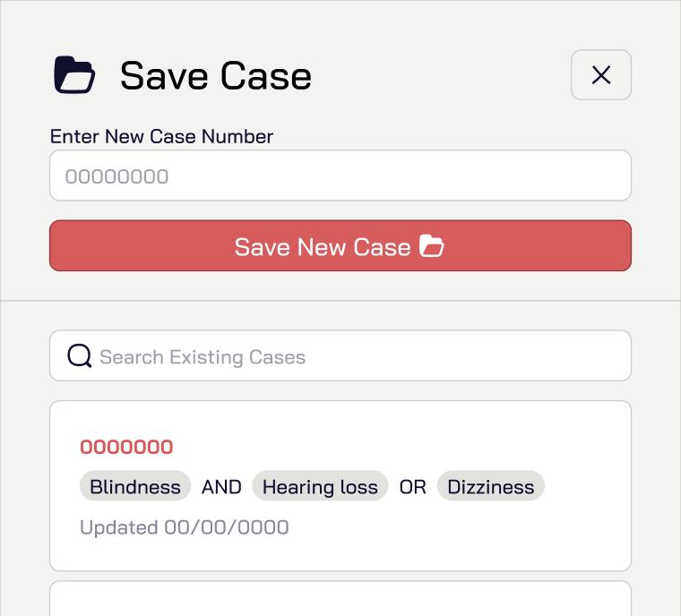Click the divider line below Save New Case
The width and height of the screenshot is (681, 616).
340,301
